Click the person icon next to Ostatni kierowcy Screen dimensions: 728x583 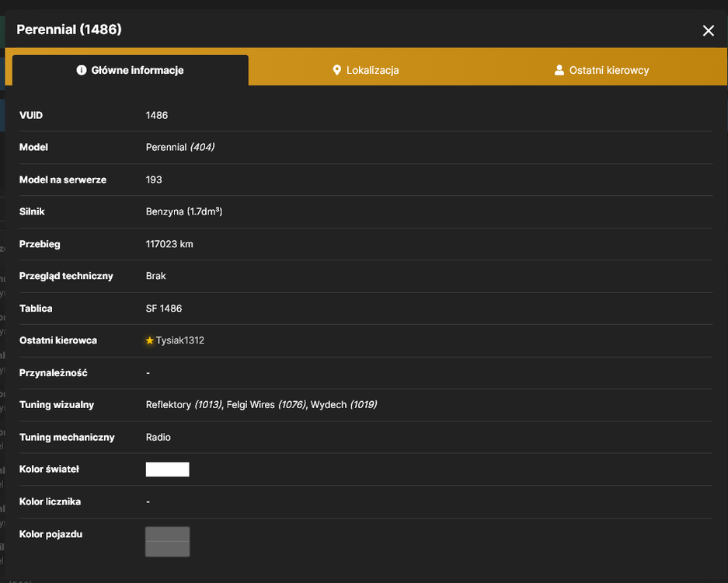pyautogui.click(x=559, y=70)
